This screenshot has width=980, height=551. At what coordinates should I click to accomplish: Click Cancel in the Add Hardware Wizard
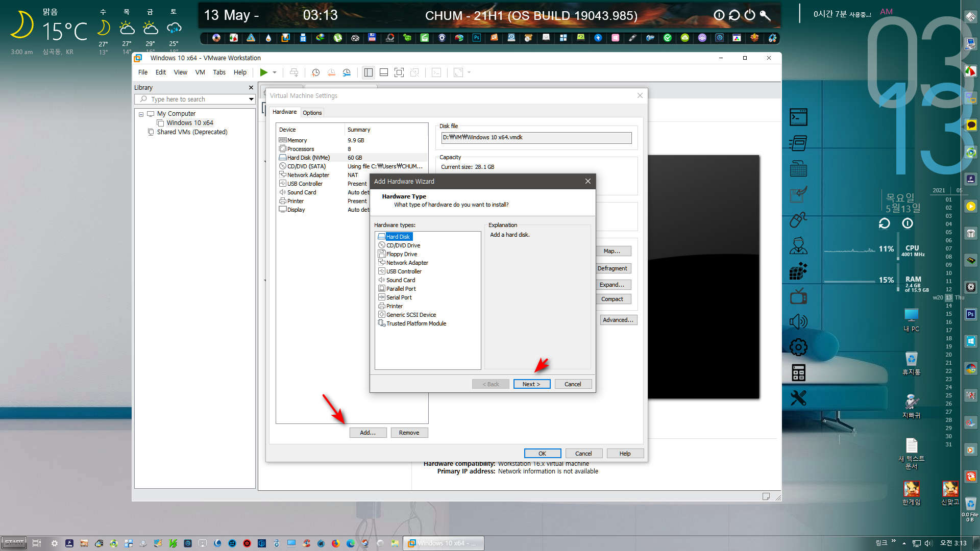573,384
